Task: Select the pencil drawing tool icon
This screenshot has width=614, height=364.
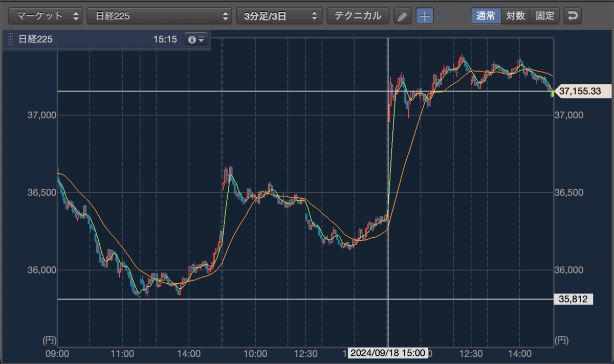Action: (x=403, y=16)
